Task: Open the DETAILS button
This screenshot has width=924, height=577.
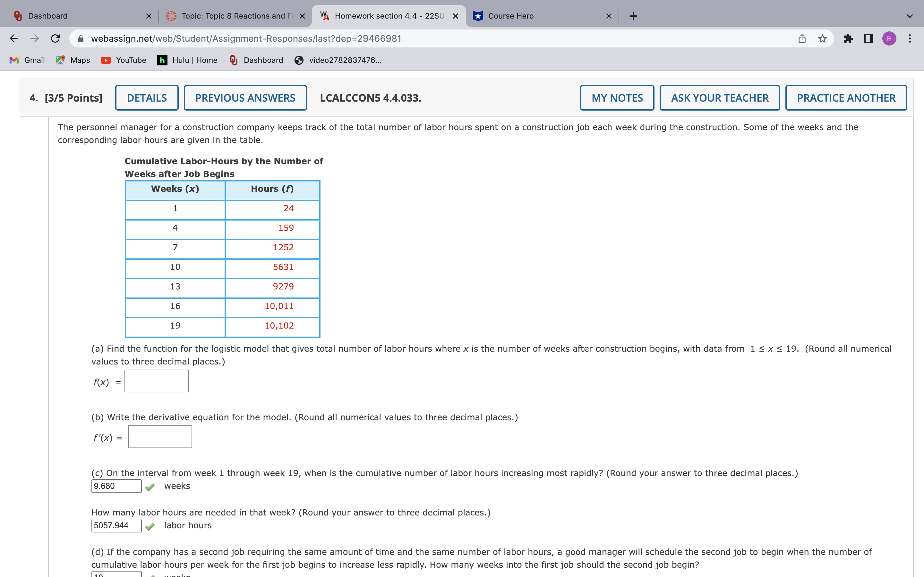Action: pyautogui.click(x=147, y=98)
